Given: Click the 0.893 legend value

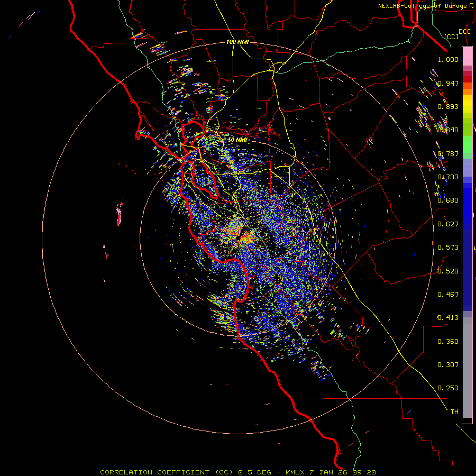Looking at the screenshot, I should [448, 106].
